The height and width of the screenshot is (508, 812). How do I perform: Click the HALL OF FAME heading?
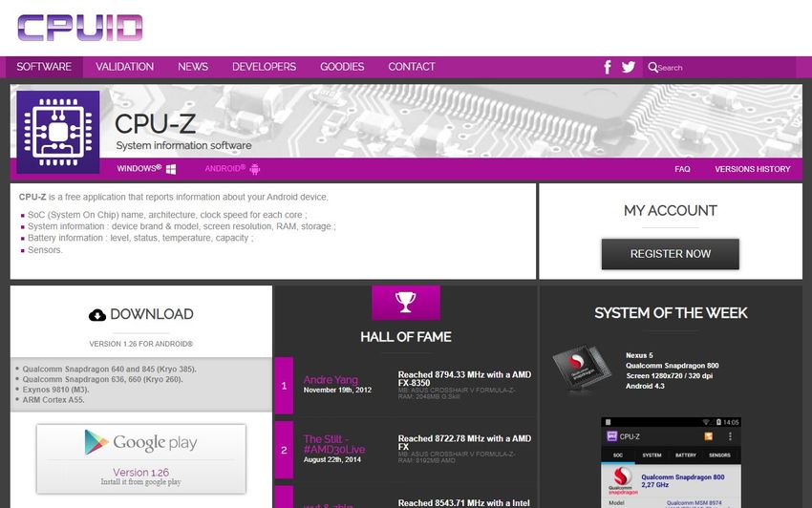[405, 336]
